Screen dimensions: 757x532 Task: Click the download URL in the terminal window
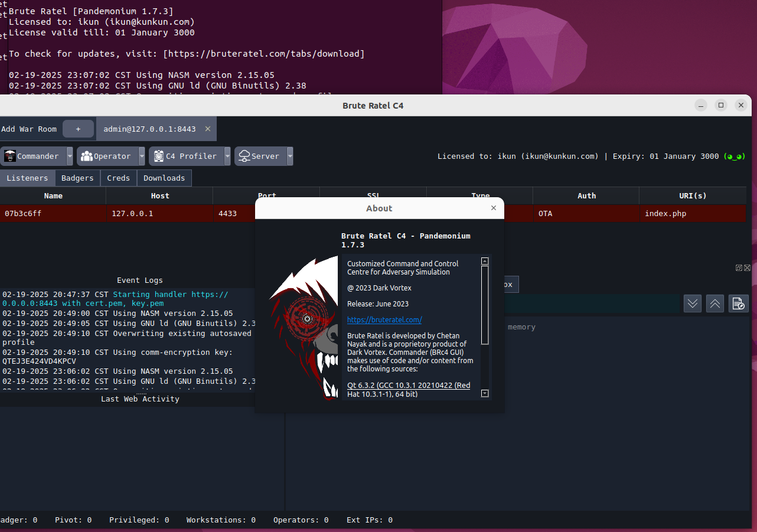tap(264, 54)
